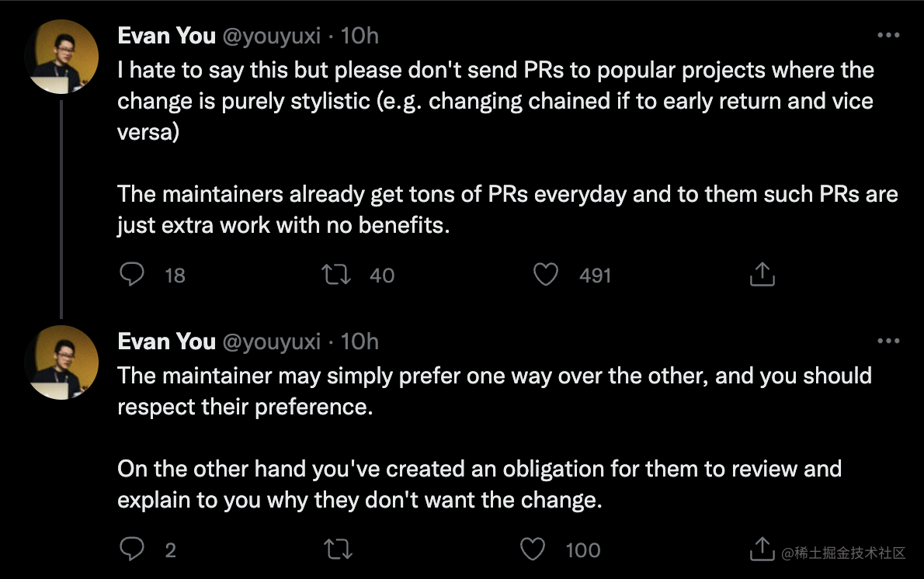Like the second tweet with 100 likes
The width and height of the screenshot is (924, 579).
532,549
